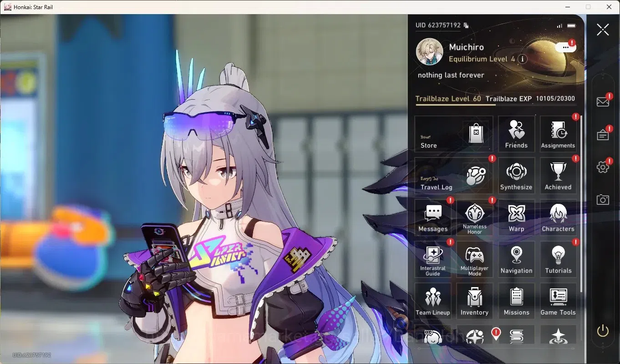
Task: Open the Nameless Honor tile
Action: coord(475,217)
